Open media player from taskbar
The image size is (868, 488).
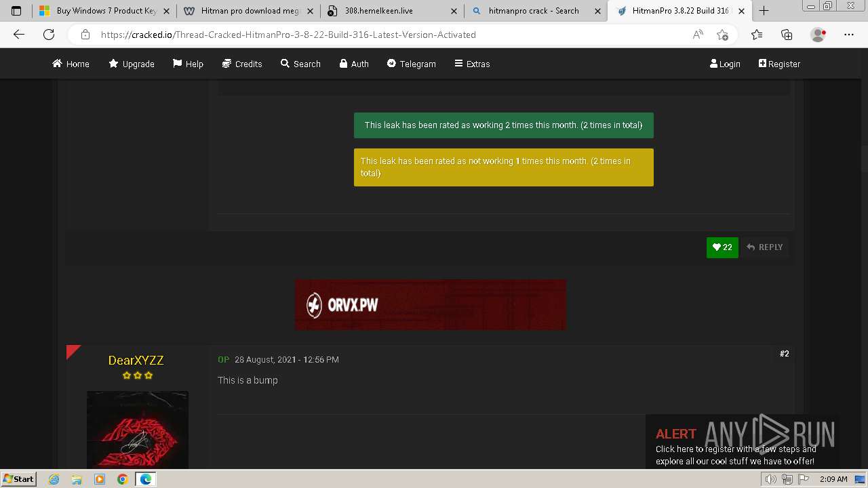[x=100, y=479]
